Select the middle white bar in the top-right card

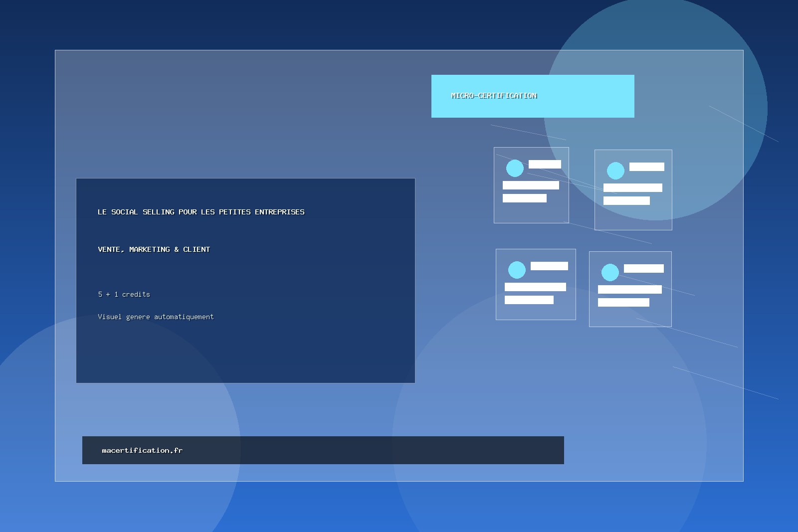(632, 187)
